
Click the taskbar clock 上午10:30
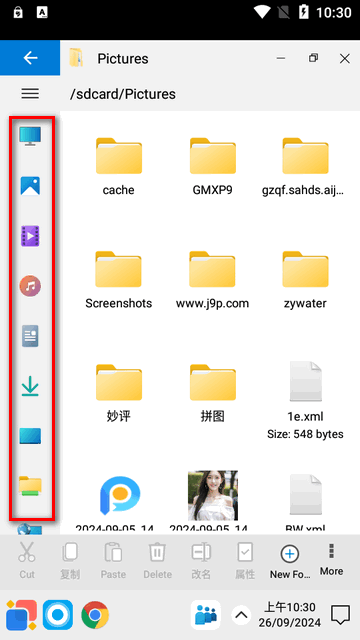[x=289, y=608]
